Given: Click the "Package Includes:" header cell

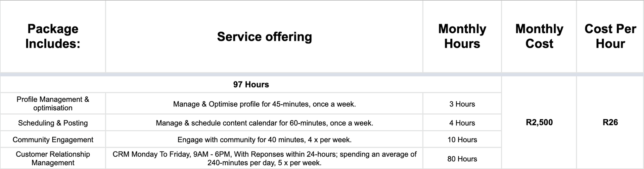Looking at the screenshot, I should click(53, 36).
